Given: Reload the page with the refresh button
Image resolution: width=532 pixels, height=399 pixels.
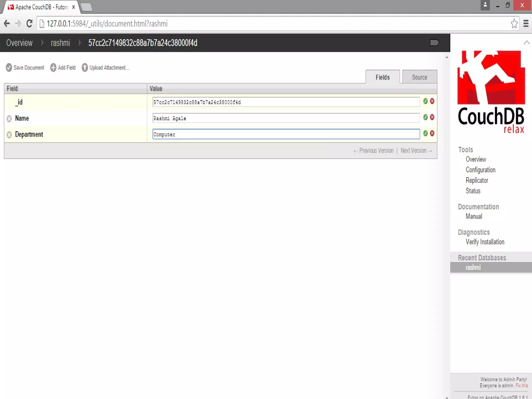Looking at the screenshot, I should 29,24.
